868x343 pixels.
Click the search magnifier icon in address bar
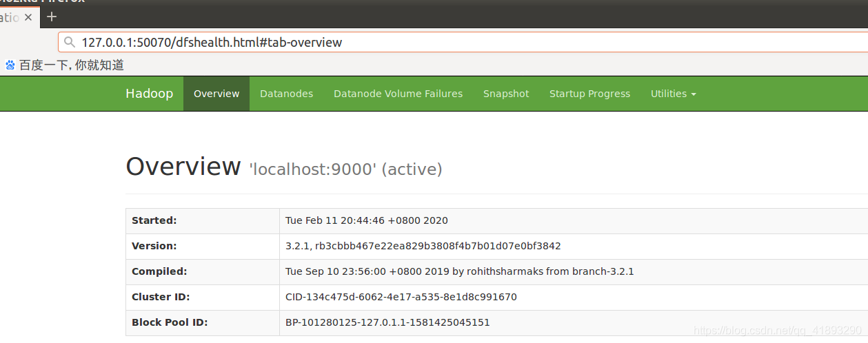(69, 43)
